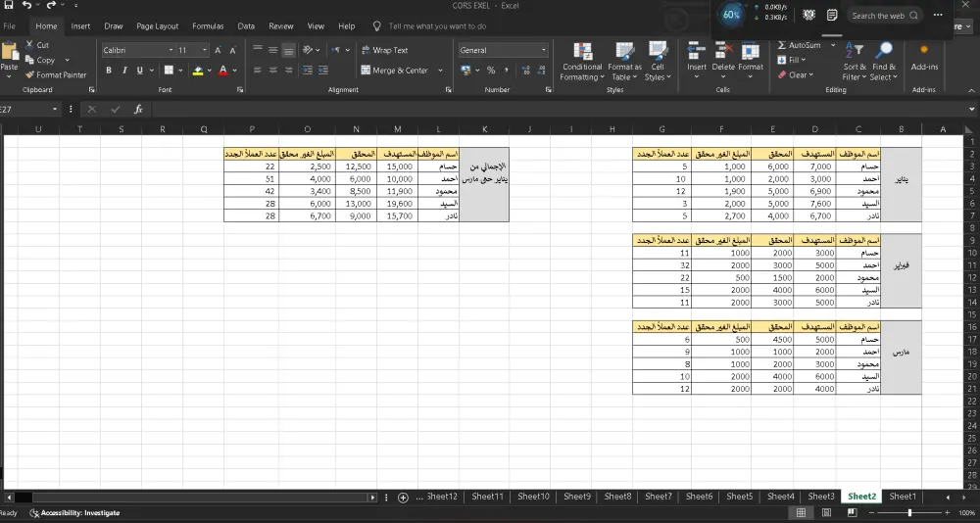Viewport: 980px width, 523px height.
Task: Click the zoom slider handle
Action: point(909,513)
